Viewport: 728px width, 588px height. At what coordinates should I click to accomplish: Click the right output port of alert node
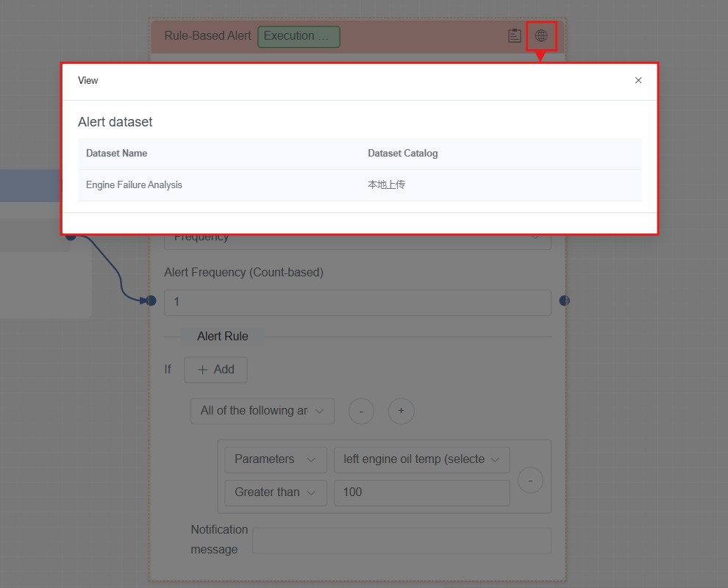(564, 301)
